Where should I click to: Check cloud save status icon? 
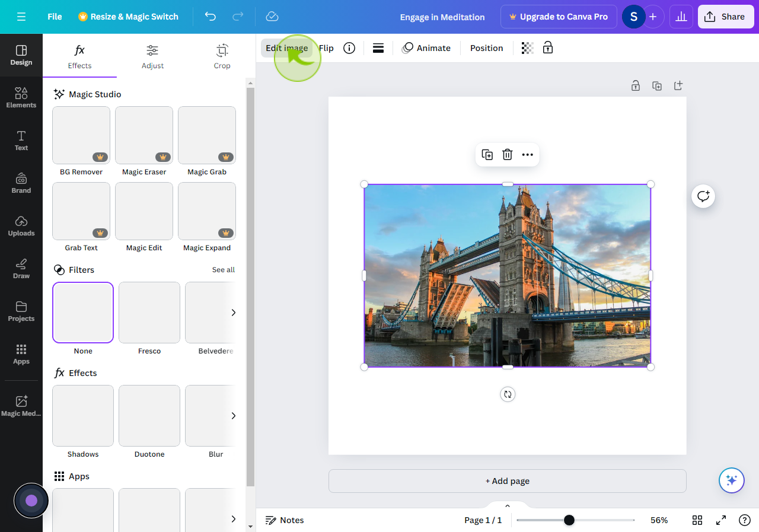click(x=272, y=17)
